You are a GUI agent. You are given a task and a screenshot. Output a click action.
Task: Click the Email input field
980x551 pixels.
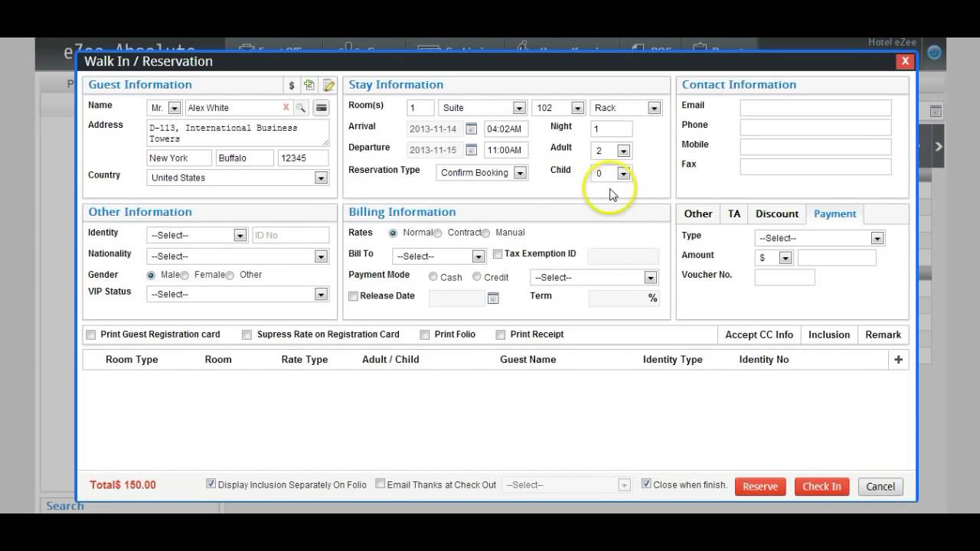[x=815, y=108]
